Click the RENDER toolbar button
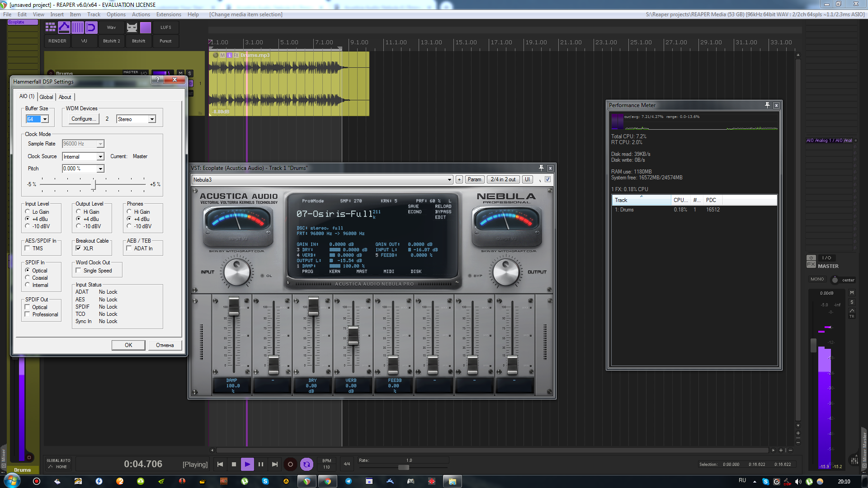Viewport: 868px width, 488px height. pyautogui.click(x=57, y=41)
